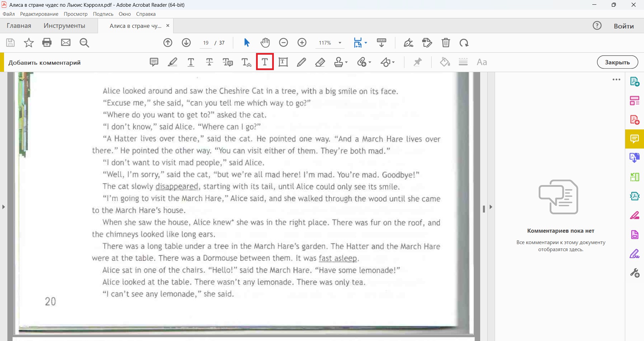
Task: Close the Алиса в стране чу... document tab
Action: [x=168, y=25]
